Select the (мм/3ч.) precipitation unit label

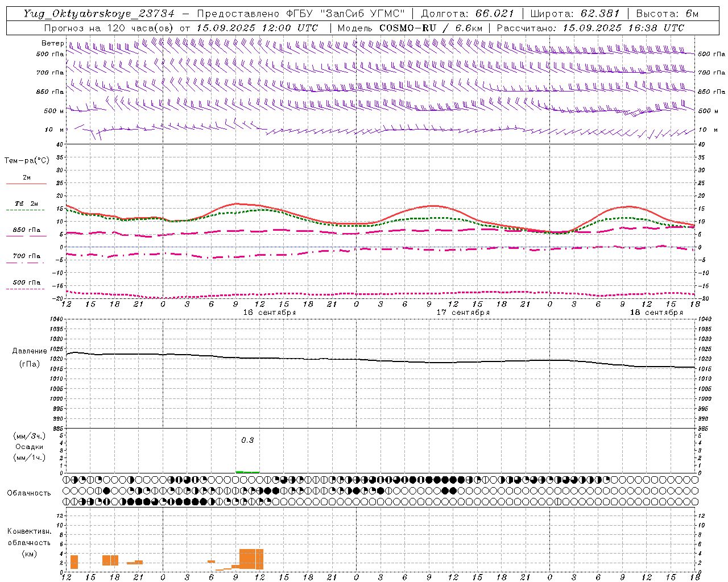(30, 436)
